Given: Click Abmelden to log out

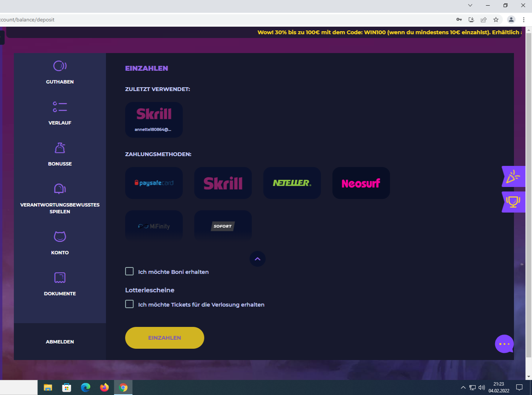Looking at the screenshot, I should [x=60, y=342].
